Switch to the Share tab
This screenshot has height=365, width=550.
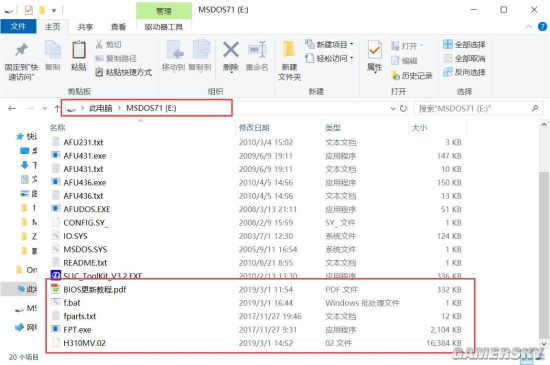tap(85, 27)
